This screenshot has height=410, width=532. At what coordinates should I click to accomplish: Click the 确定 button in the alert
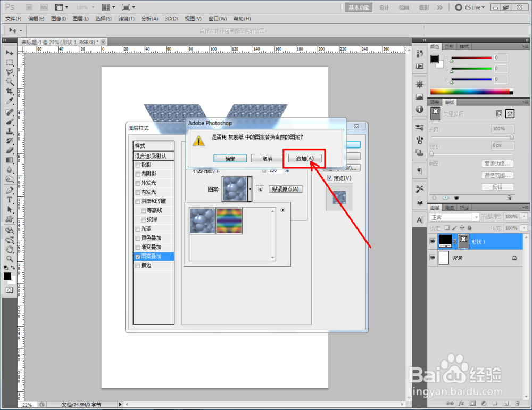(x=230, y=158)
